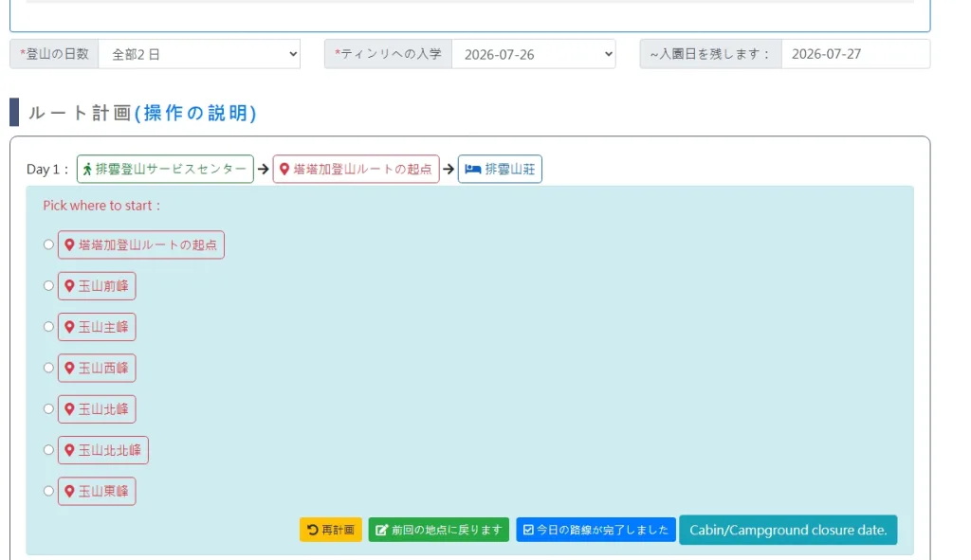This screenshot has height=560, width=971.
Task: Click the map pin icon of 玉山主峰
Action: tap(69, 327)
